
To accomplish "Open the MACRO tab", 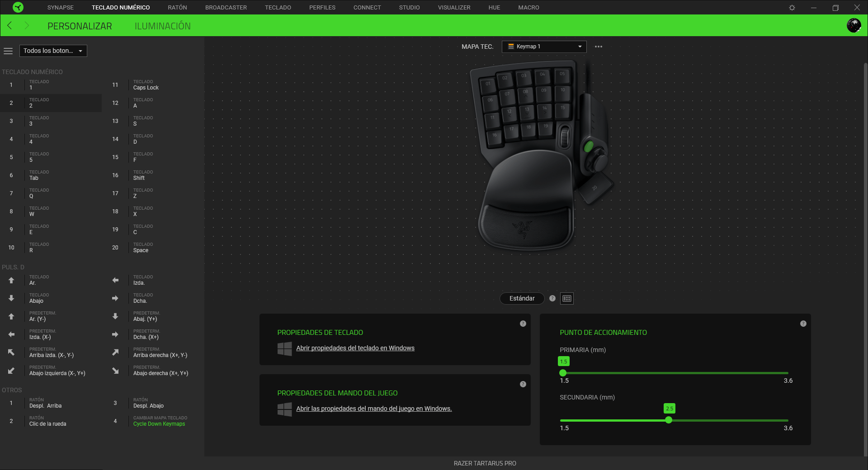I will click(528, 8).
